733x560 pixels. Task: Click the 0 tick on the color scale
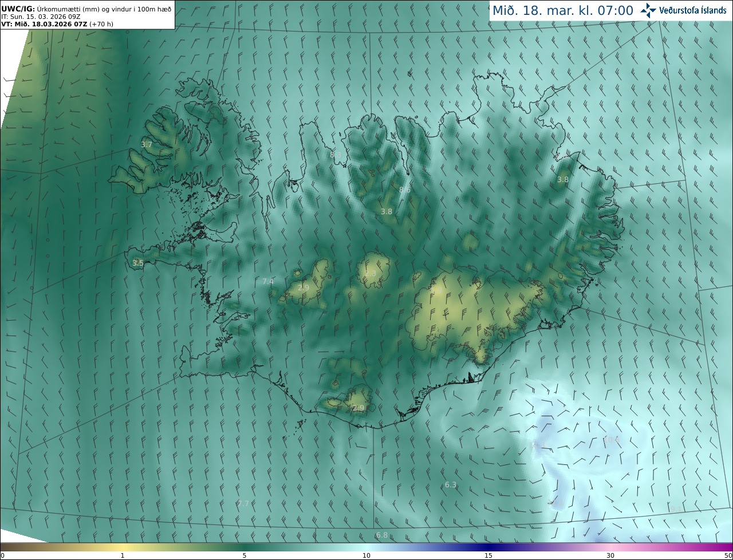[2, 555]
